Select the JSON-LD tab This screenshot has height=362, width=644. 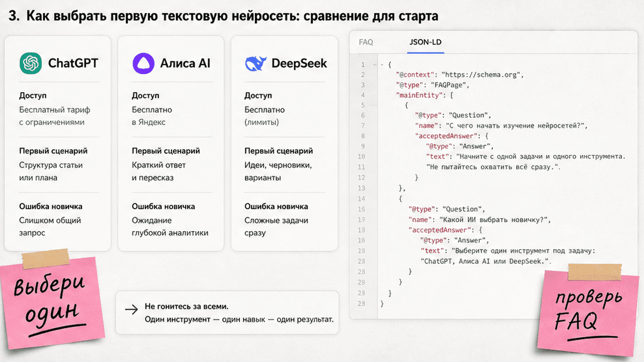[426, 42]
